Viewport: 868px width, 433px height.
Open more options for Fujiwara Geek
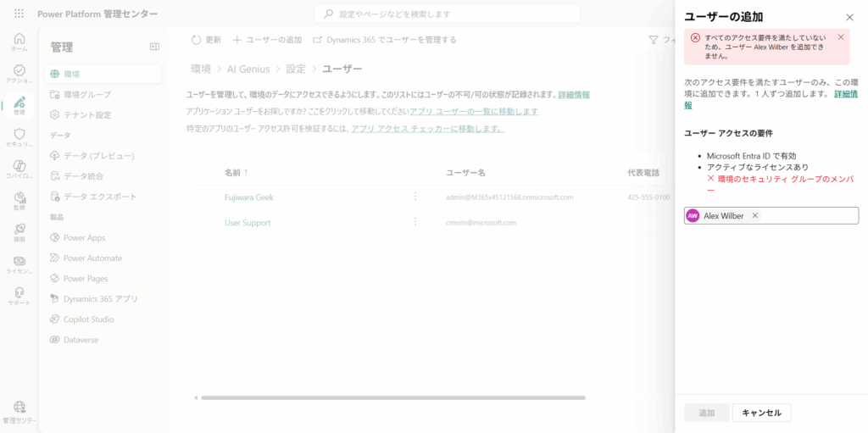click(415, 197)
